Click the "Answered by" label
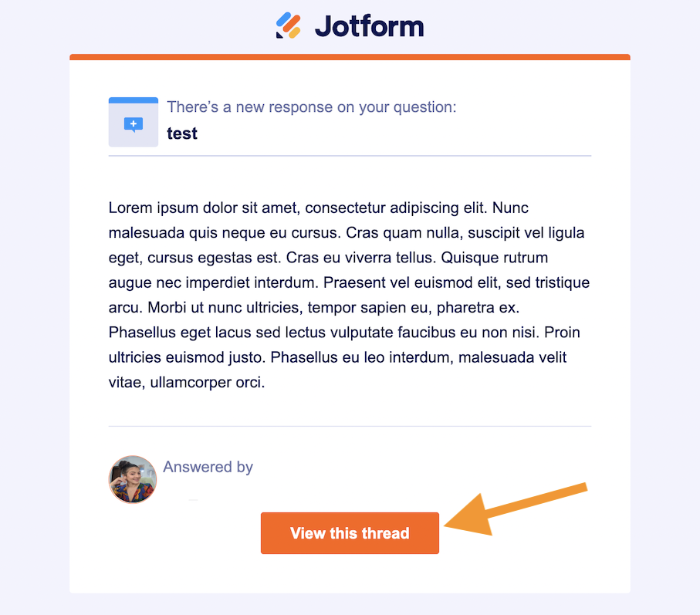Image resolution: width=700 pixels, height=615 pixels. pyautogui.click(x=208, y=467)
